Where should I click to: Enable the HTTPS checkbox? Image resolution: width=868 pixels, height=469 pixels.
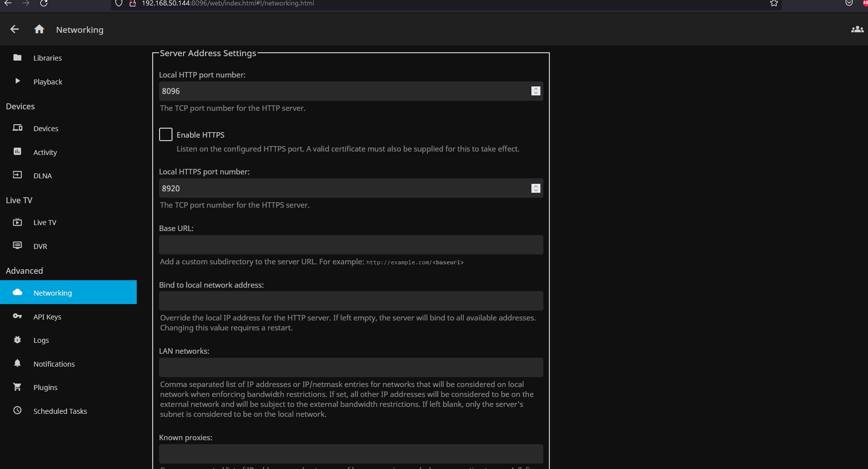tap(166, 135)
